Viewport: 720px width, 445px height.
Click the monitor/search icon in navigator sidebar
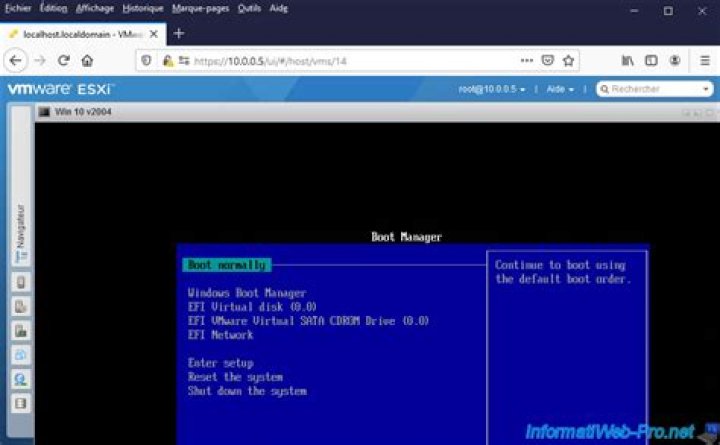[21, 379]
